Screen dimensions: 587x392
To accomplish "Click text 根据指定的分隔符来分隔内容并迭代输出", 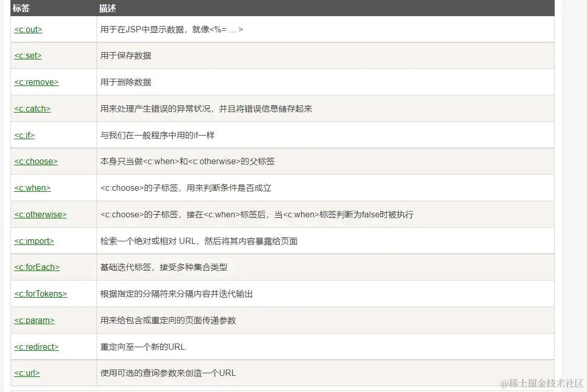I will tap(177, 294).
